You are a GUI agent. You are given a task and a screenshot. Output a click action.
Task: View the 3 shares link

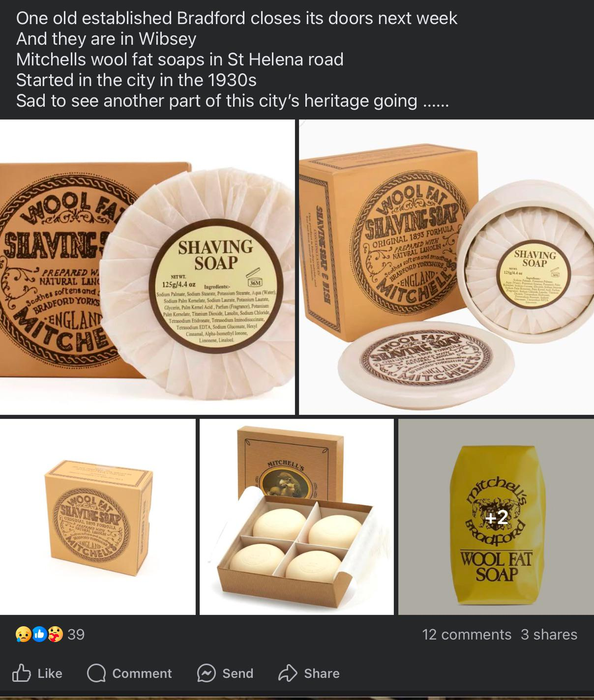549,635
